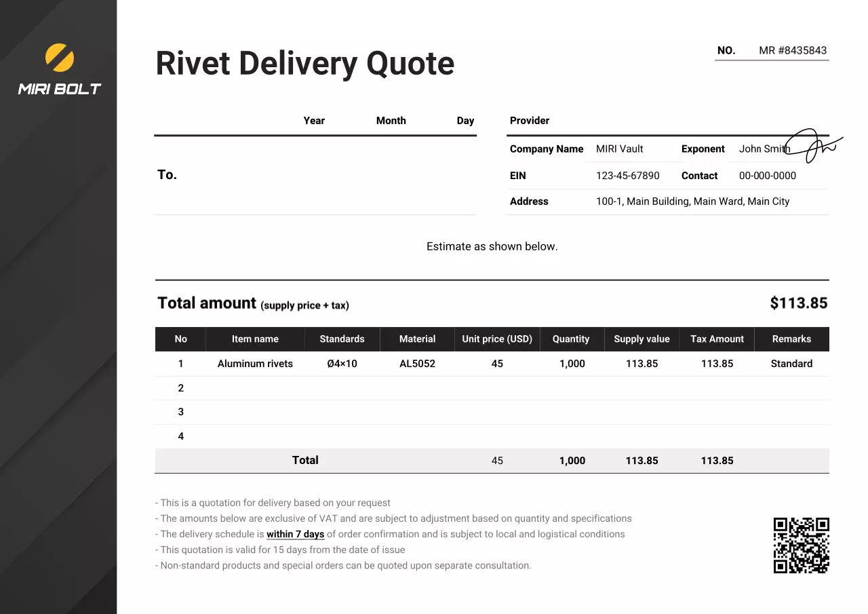
Task: Click the Day date header field
Action: [x=465, y=121]
